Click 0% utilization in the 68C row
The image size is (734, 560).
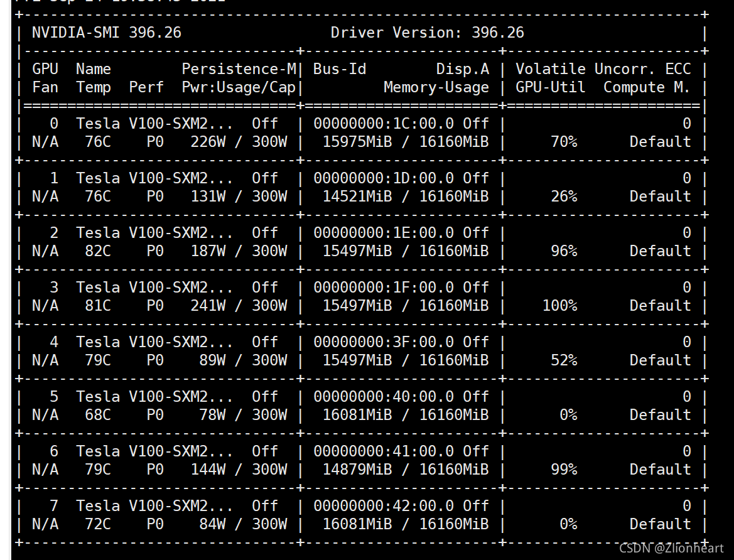tap(568, 415)
